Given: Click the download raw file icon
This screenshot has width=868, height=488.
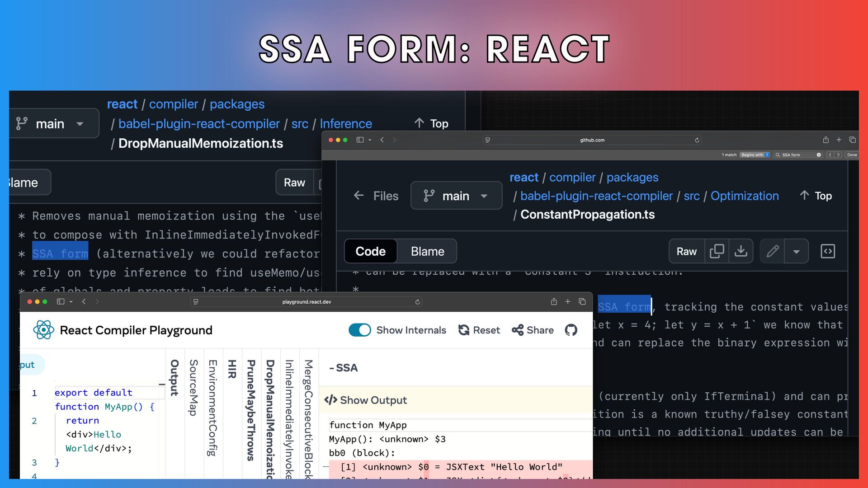Looking at the screenshot, I should click(741, 251).
